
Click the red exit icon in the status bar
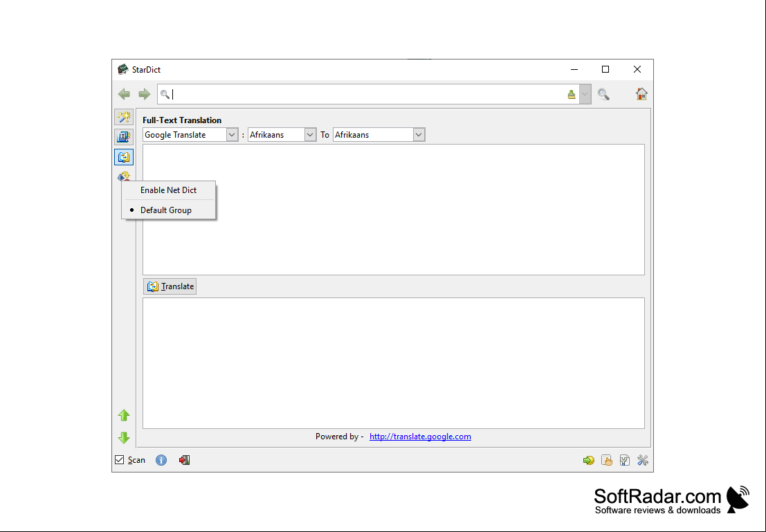pyautogui.click(x=184, y=460)
